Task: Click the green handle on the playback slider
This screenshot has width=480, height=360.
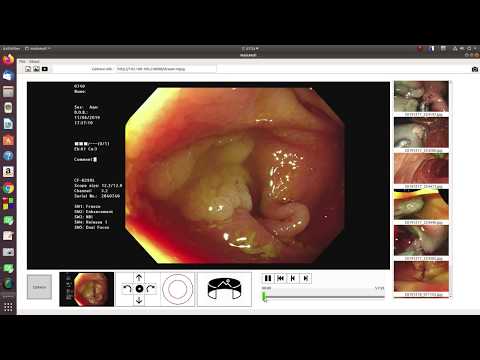Action: (264, 297)
